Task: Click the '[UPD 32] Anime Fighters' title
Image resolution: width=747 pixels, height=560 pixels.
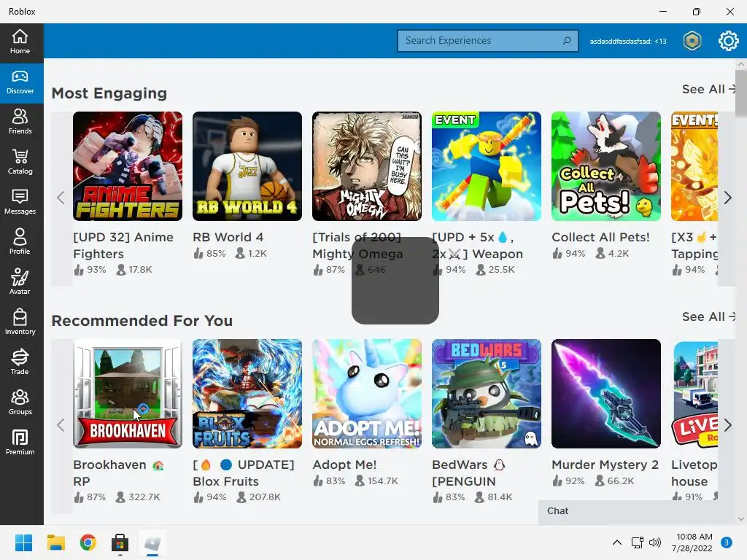Action: coord(123,245)
